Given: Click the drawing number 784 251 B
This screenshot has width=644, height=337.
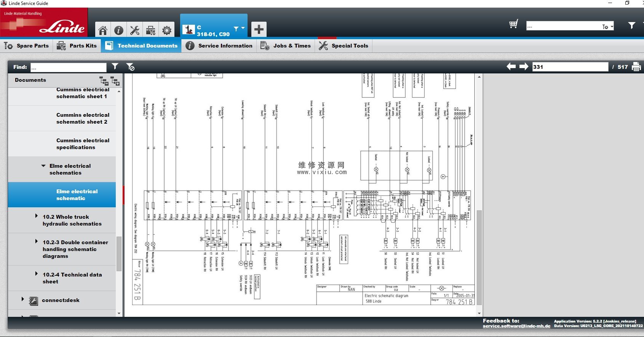Looking at the screenshot, I should [459, 302].
